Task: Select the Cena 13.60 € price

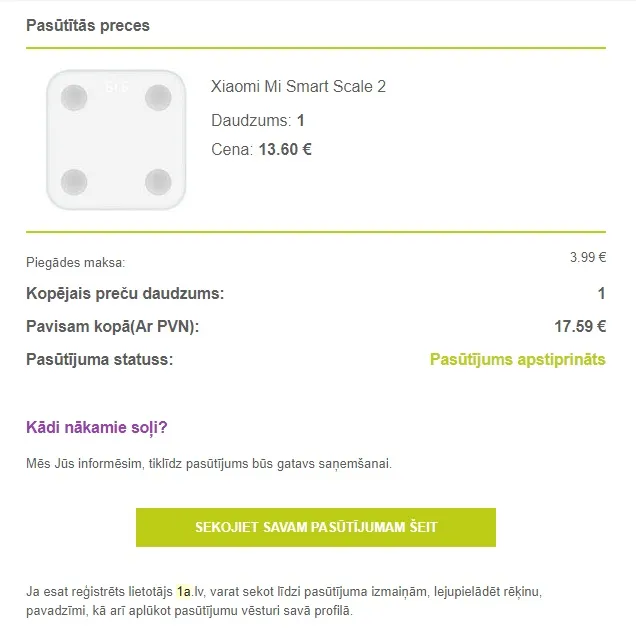Action: [261, 150]
